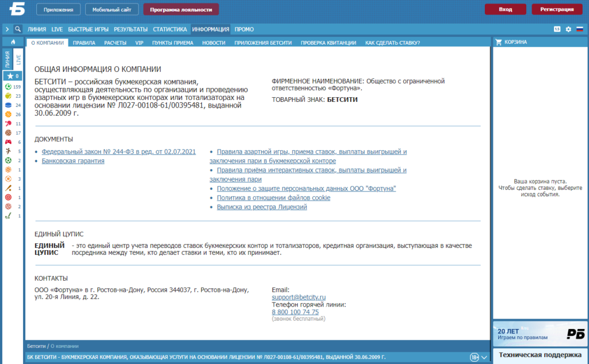Open the Банковская гарантия link
This screenshot has height=364, width=589.
coord(73,161)
